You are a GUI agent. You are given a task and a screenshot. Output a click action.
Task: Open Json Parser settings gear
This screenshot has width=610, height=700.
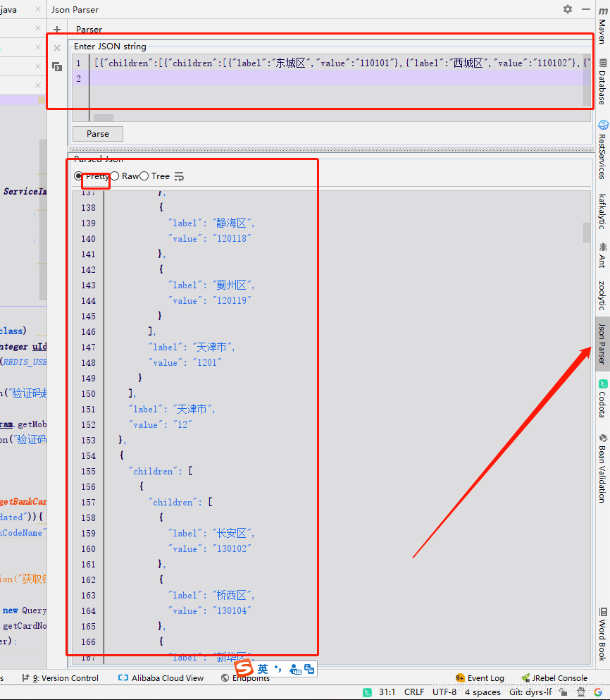click(x=567, y=9)
